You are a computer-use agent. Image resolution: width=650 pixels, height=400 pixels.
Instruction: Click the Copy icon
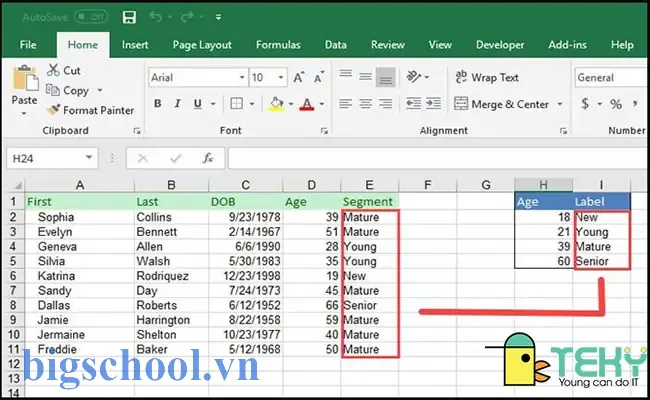pos(53,90)
